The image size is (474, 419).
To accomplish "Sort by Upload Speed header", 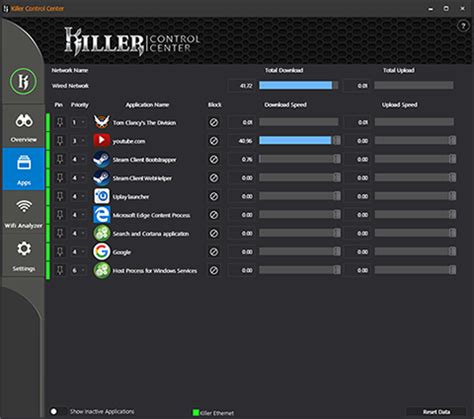I will coord(399,105).
